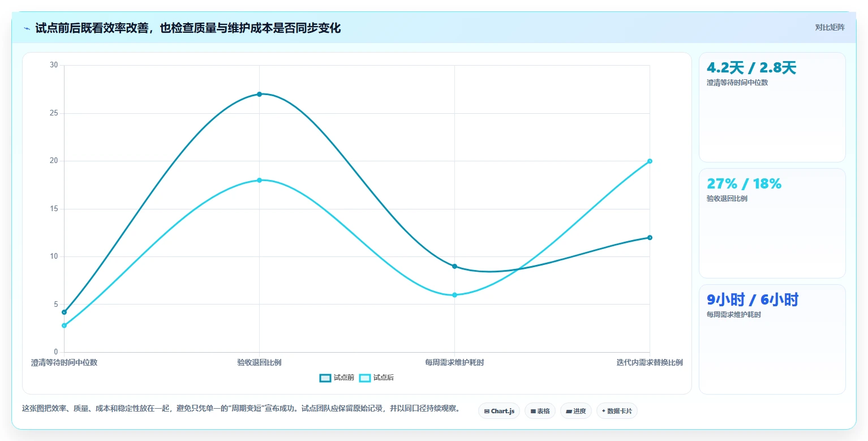Screen dimensions: 868x441
Task: Click the 数据卡片 chip
Action: pos(617,411)
